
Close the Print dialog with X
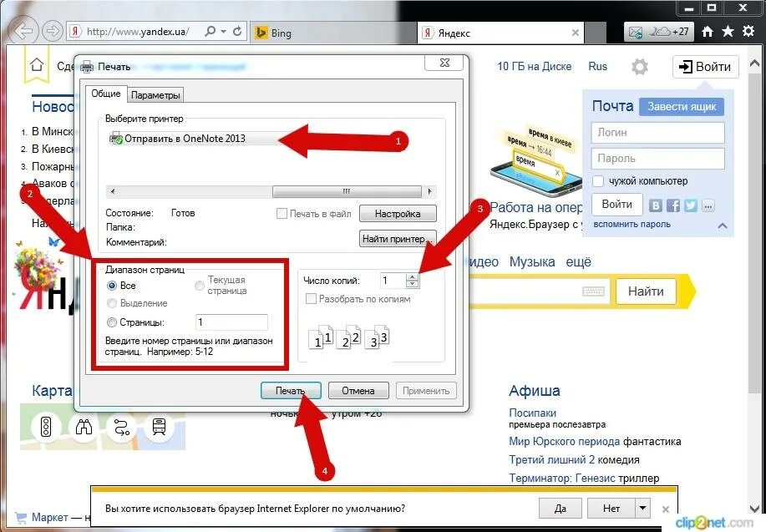click(444, 63)
